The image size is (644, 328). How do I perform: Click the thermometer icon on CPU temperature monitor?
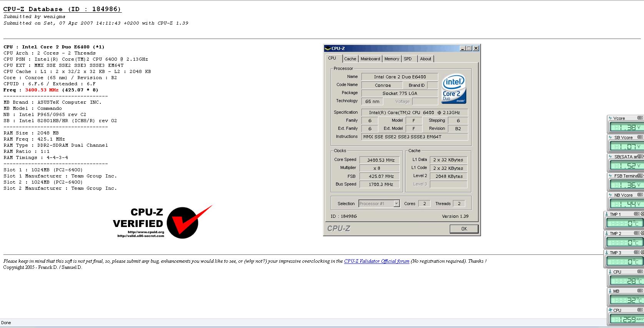click(610, 272)
